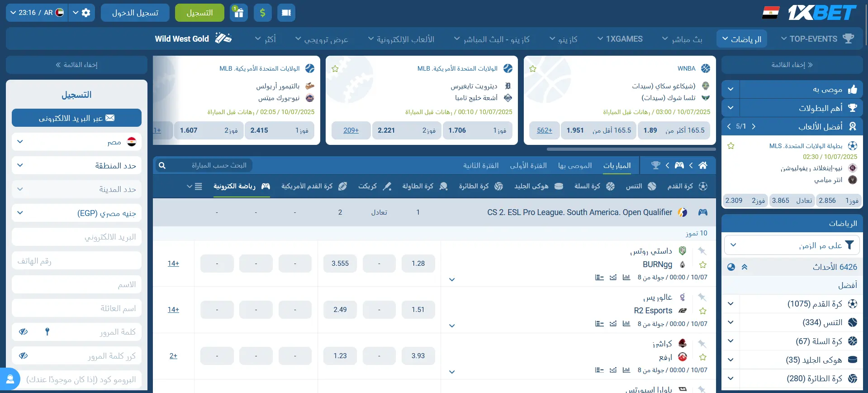
Task: Open live chat support bubble
Action: point(10,379)
